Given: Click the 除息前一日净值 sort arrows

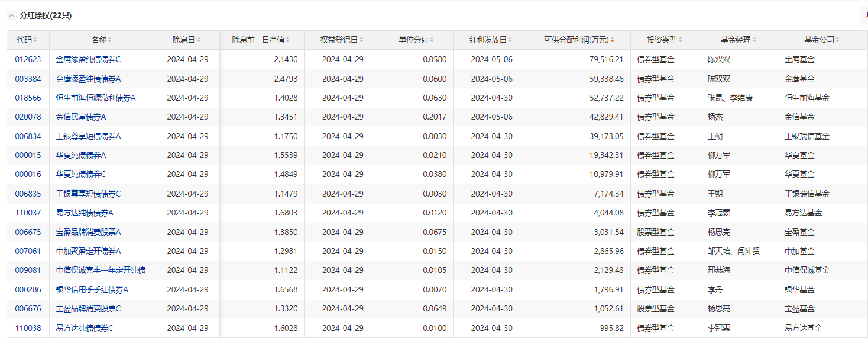Looking at the screenshot, I should coord(289,40).
